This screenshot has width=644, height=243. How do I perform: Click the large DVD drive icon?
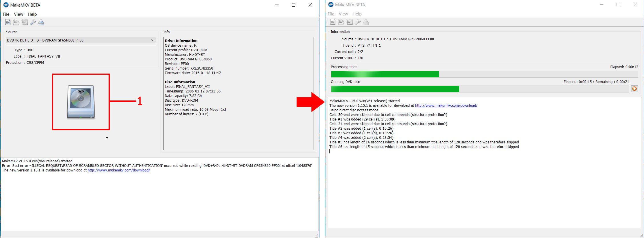81,102
